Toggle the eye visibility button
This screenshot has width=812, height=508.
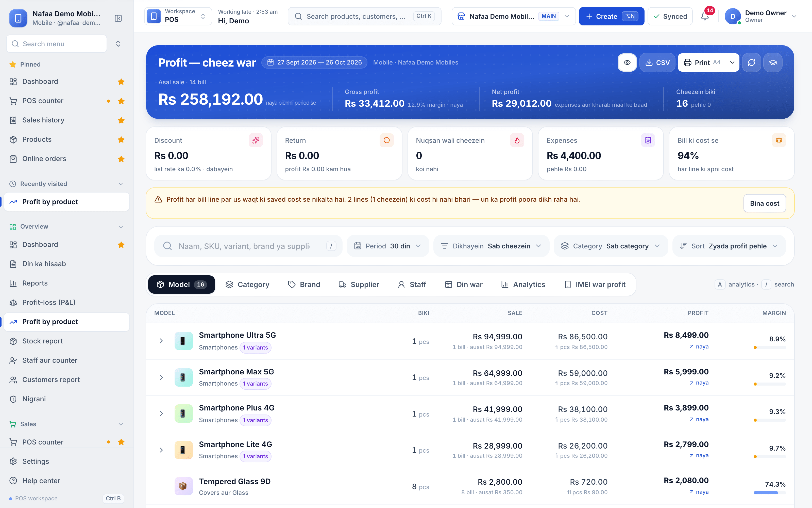(627, 62)
